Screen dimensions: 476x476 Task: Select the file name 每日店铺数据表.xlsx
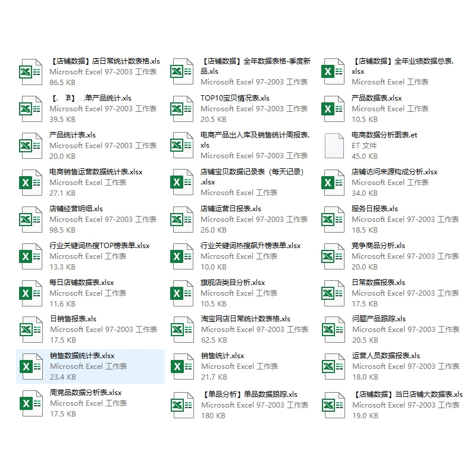82,282
